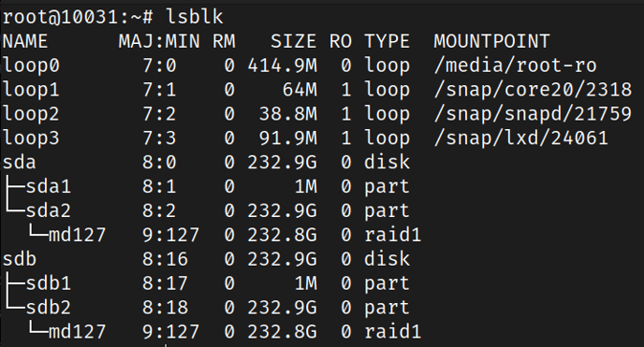Select the sda2 partition name
This screenshot has width=644, height=347.
(x=49, y=210)
